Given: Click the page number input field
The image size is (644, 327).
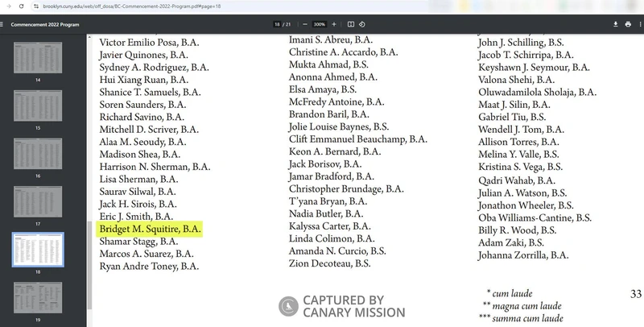Looking at the screenshot, I should [275, 24].
